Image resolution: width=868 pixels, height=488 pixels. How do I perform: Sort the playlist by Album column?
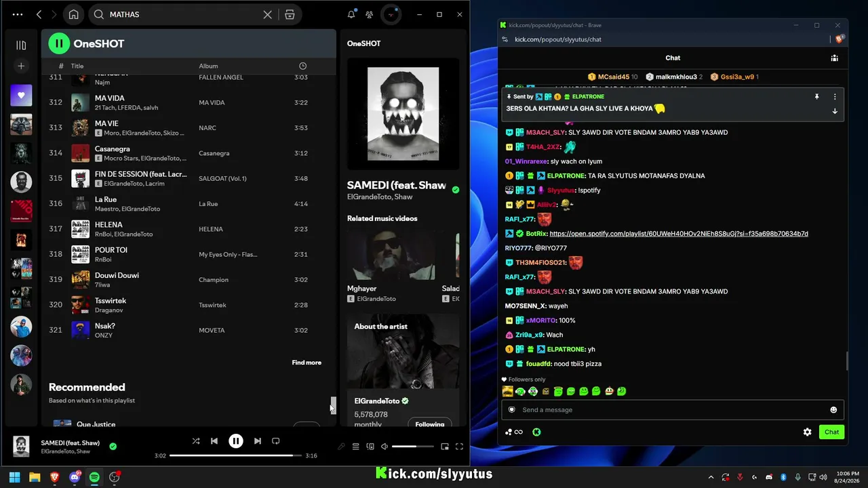point(208,66)
